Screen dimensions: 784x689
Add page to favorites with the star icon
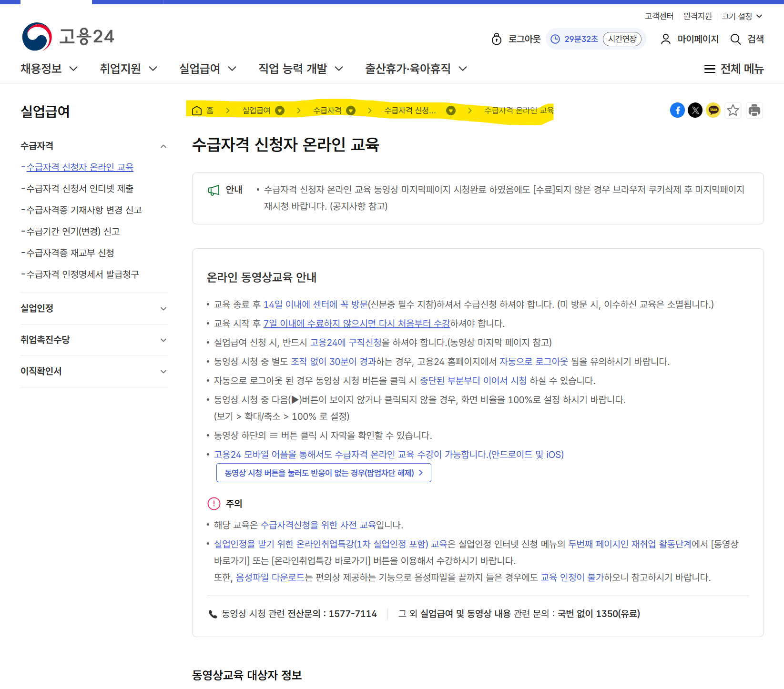[x=733, y=110]
